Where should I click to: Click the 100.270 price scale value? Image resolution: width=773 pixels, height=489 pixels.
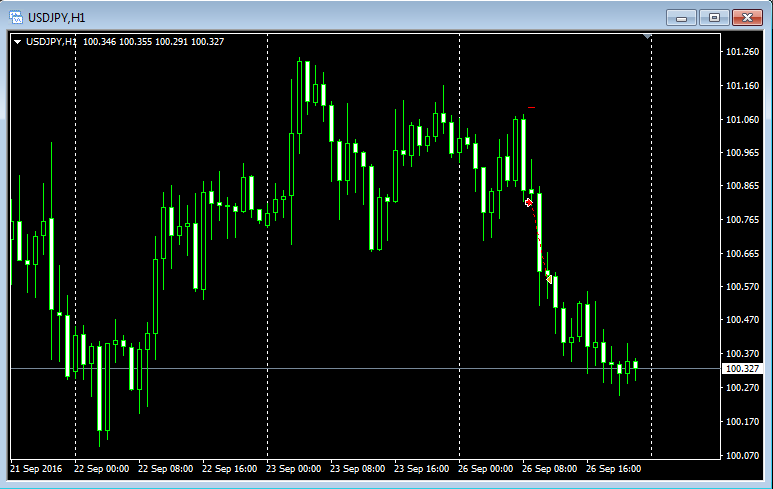click(x=742, y=388)
